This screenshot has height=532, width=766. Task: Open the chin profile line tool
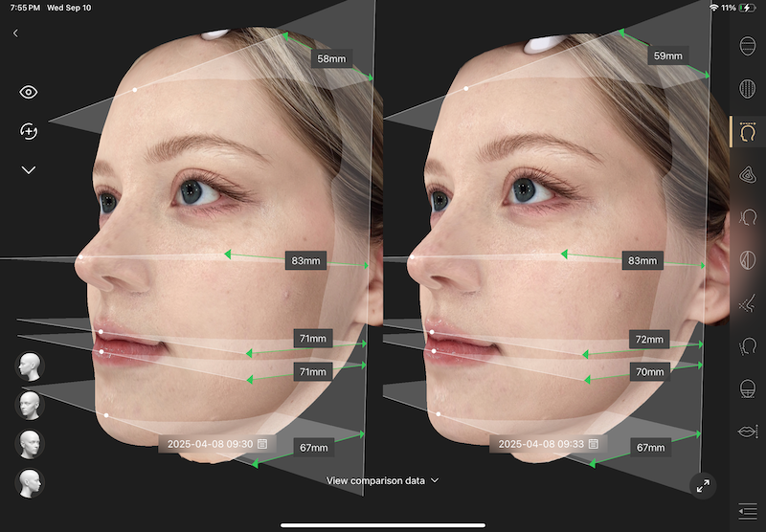748,346
